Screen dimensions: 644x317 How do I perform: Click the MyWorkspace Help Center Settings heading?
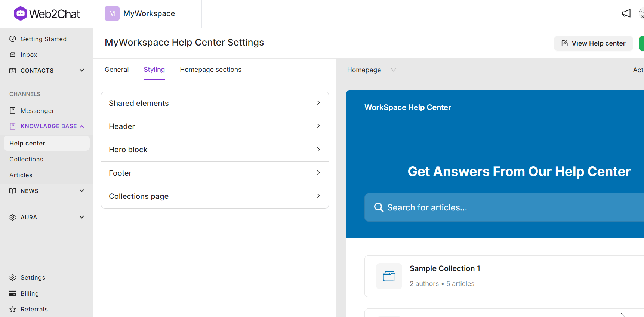pos(184,42)
